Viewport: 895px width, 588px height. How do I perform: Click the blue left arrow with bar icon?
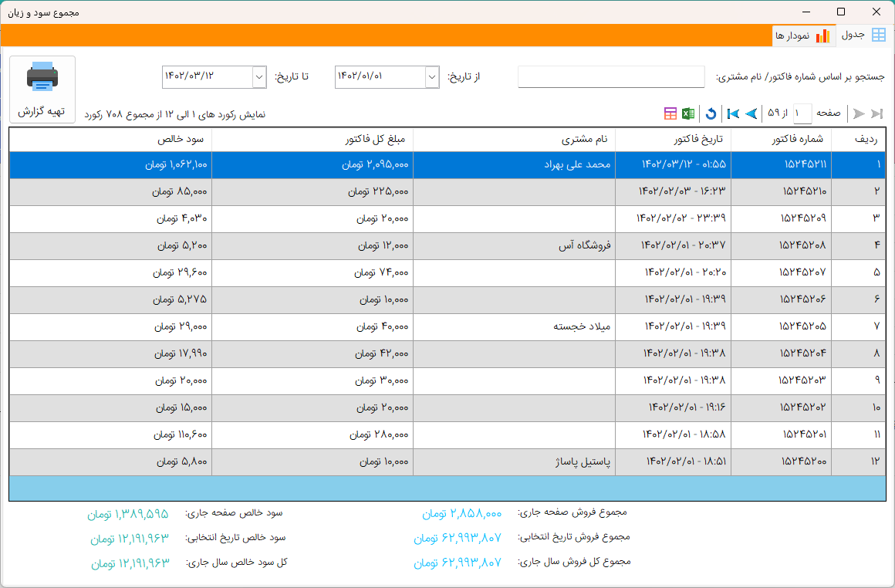pyautogui.click(x=734, y=113)
